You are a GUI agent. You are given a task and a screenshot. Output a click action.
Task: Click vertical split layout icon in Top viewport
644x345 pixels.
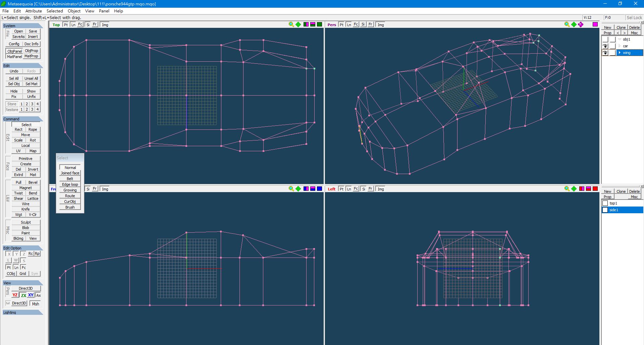click(x=306, y=24)
